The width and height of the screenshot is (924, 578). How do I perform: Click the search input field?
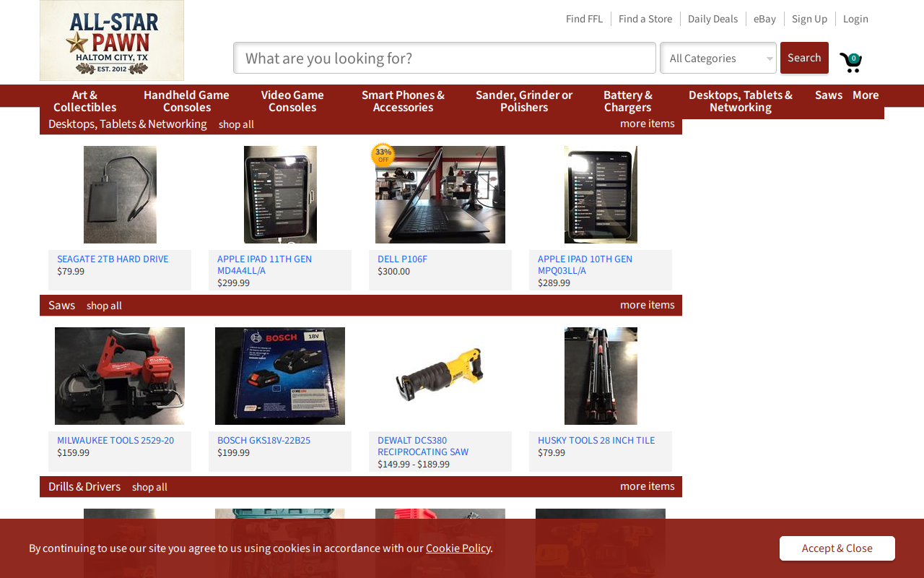445,58
